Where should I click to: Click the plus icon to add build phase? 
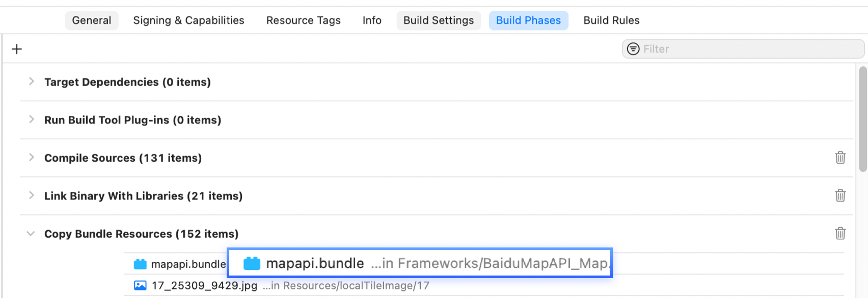[x=17, y=49]
